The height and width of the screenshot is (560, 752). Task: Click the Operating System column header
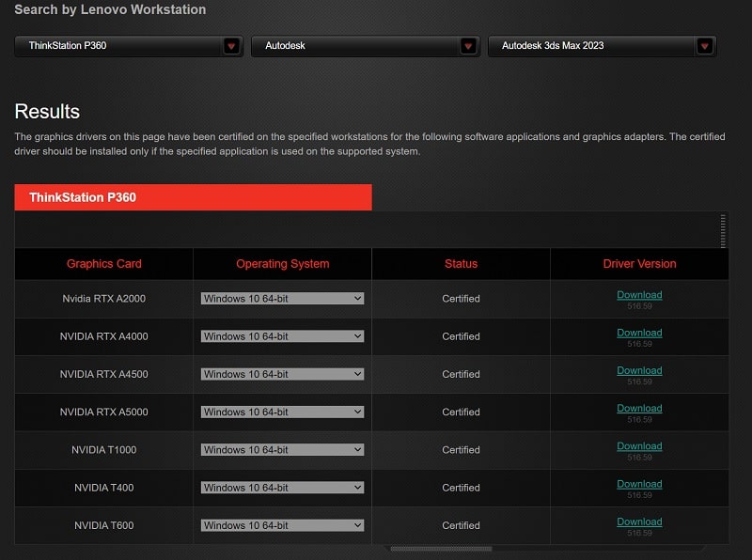coord(283,264)
